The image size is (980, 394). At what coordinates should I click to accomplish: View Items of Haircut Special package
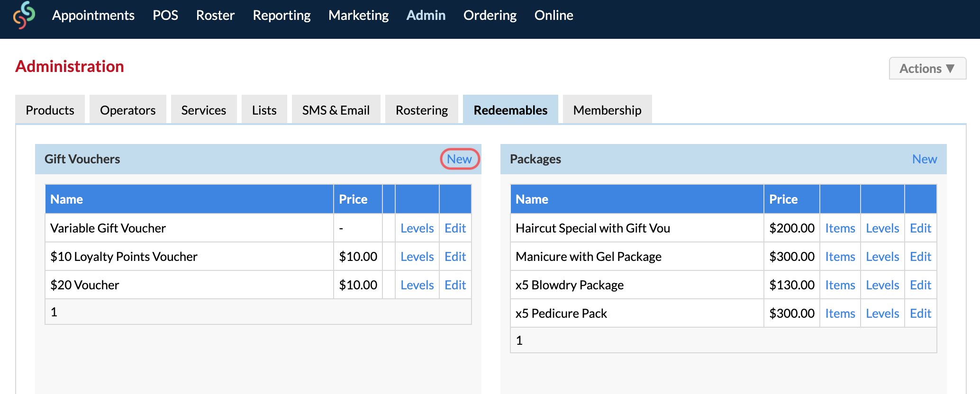click(x=840, y=228)
